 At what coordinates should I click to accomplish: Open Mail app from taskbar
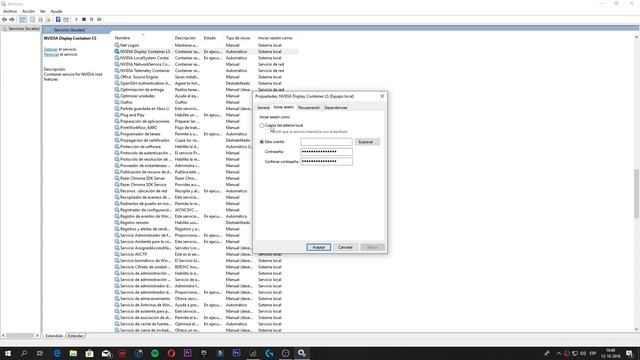[106, 353]
